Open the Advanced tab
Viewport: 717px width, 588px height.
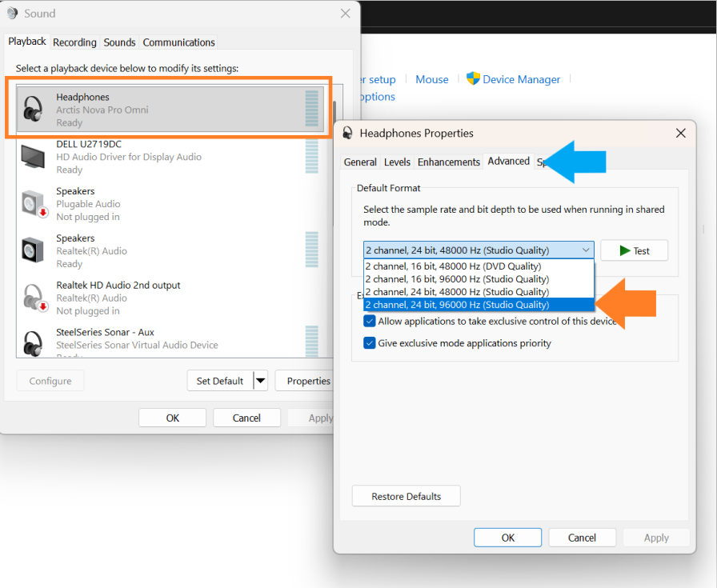pos(508,161)
